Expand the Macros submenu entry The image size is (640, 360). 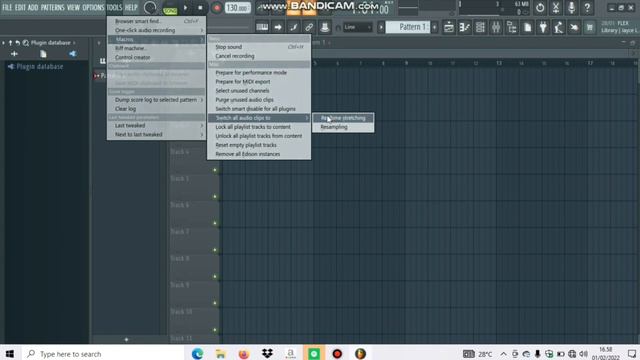pyautogui.click(x=156, y=39)
